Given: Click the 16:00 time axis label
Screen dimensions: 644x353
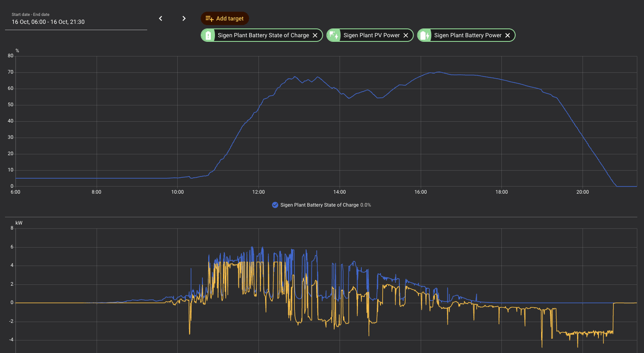Looking at the screenshot, I should tap(421, 192).
